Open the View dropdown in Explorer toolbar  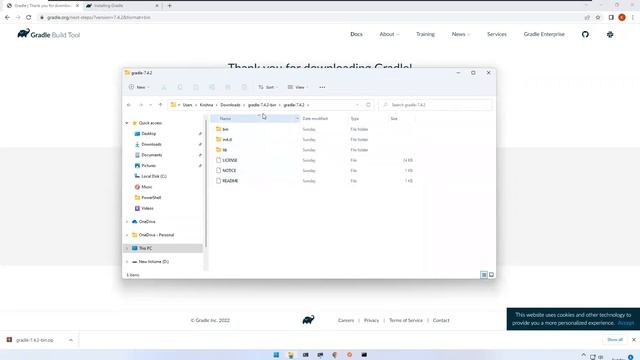point(298,87)
